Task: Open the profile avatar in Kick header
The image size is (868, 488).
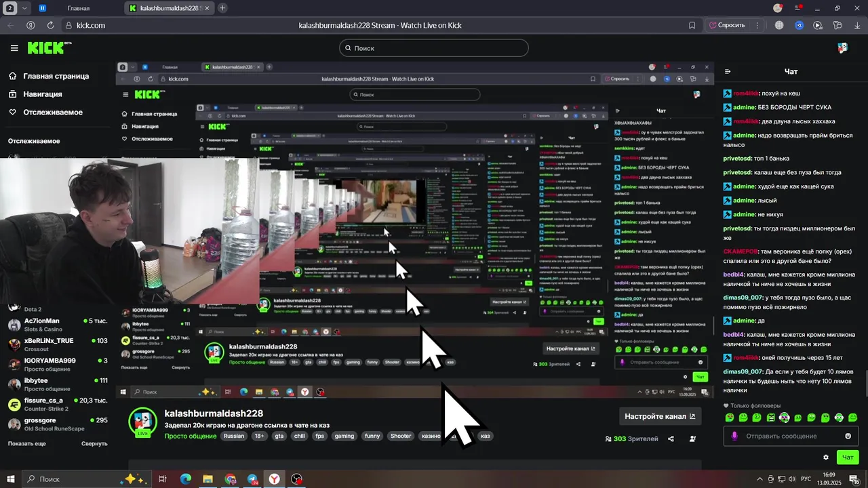Action: 842,47
